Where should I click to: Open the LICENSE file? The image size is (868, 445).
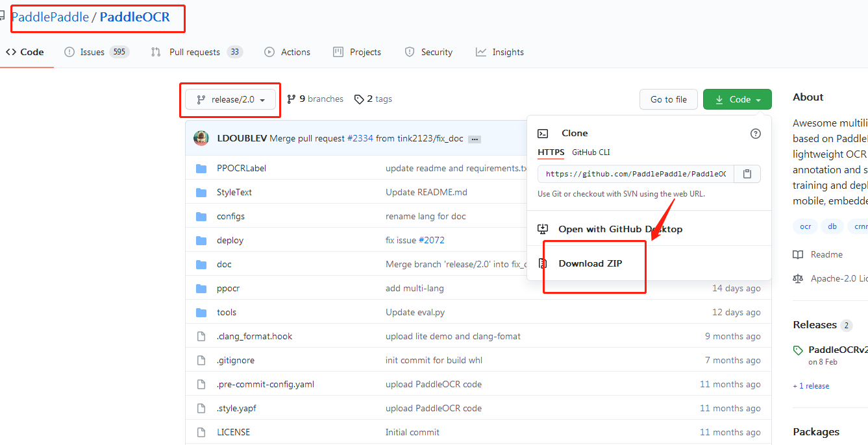(233, 432)
